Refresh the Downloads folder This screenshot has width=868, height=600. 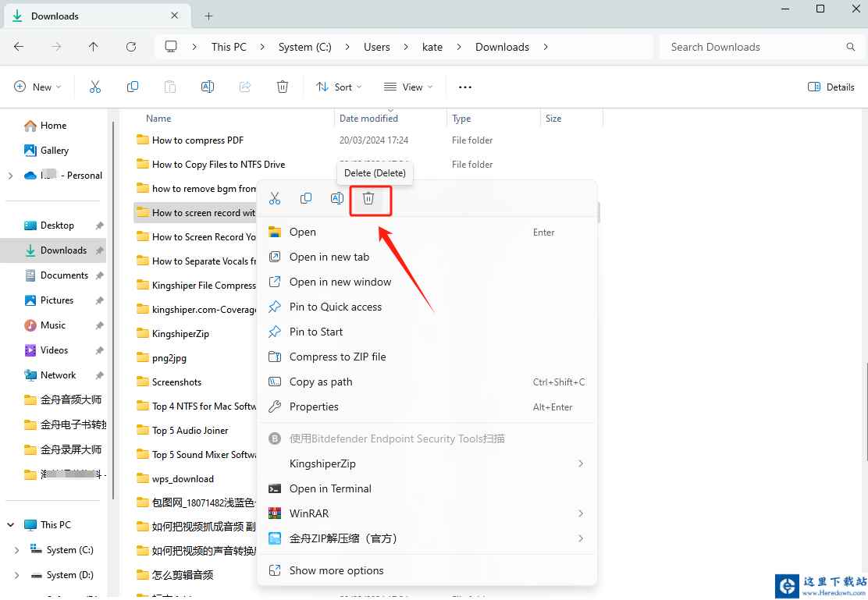[x=131, y=47]
